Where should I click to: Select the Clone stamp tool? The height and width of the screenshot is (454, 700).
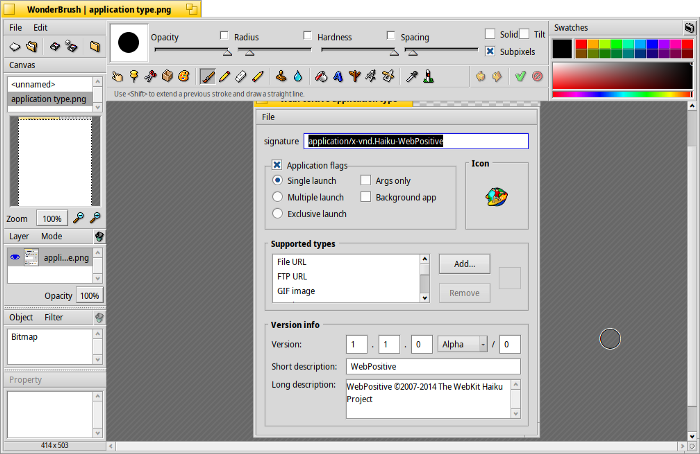click(x=281, y=77)
